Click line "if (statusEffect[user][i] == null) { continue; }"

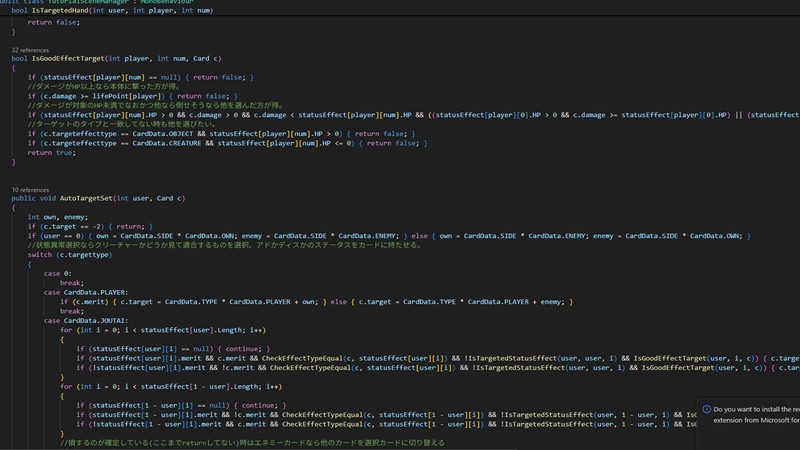[173, 349]
